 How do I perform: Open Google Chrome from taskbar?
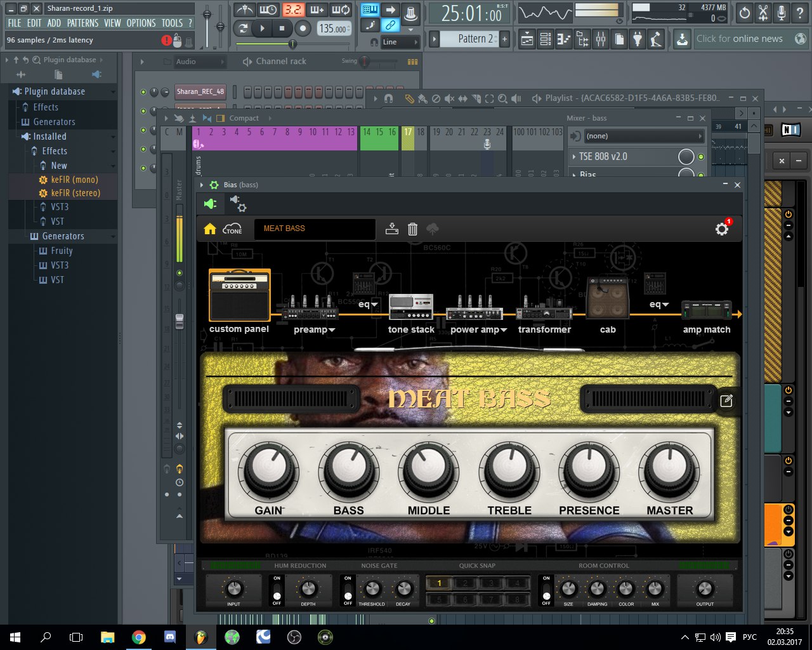point(138,637)
